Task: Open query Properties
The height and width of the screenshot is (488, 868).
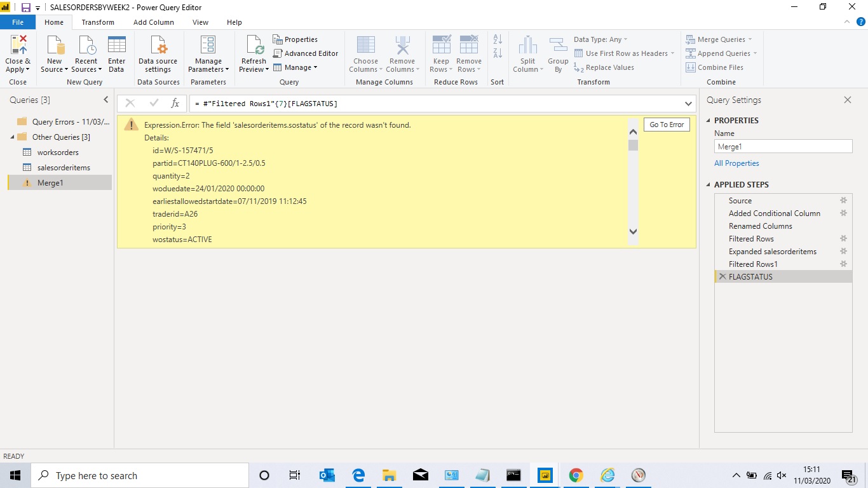Action: (295, 39)
